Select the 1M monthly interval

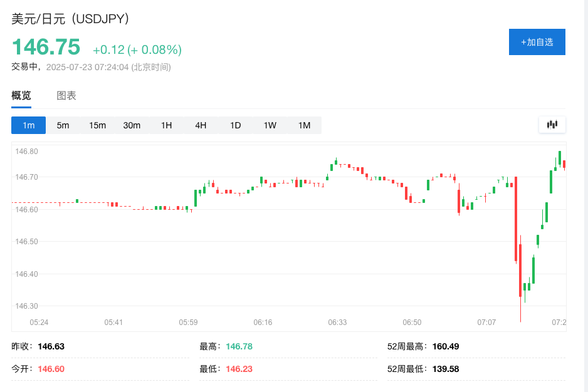pyautogui.click(x=304, y=125)
